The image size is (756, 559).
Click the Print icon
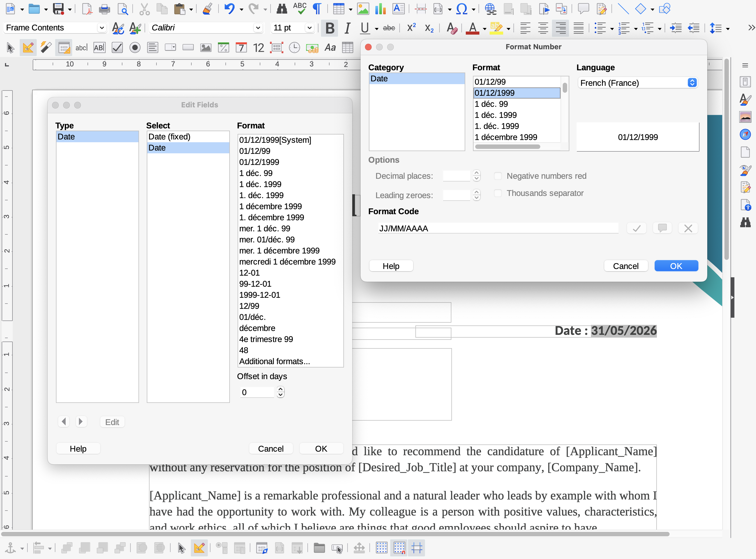(x=104, y=9)
